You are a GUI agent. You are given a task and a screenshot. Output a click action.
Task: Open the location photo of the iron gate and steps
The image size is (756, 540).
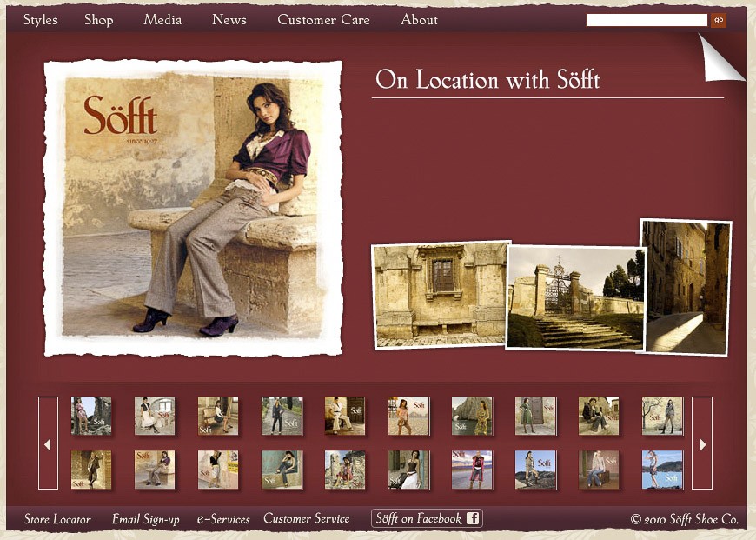click(x=577, y=297)
